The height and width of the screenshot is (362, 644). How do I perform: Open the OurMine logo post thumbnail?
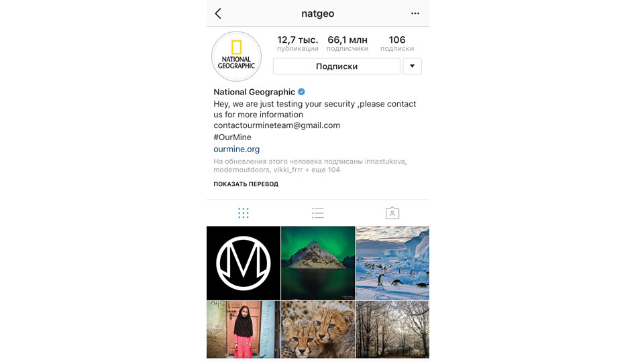[244, 263]
